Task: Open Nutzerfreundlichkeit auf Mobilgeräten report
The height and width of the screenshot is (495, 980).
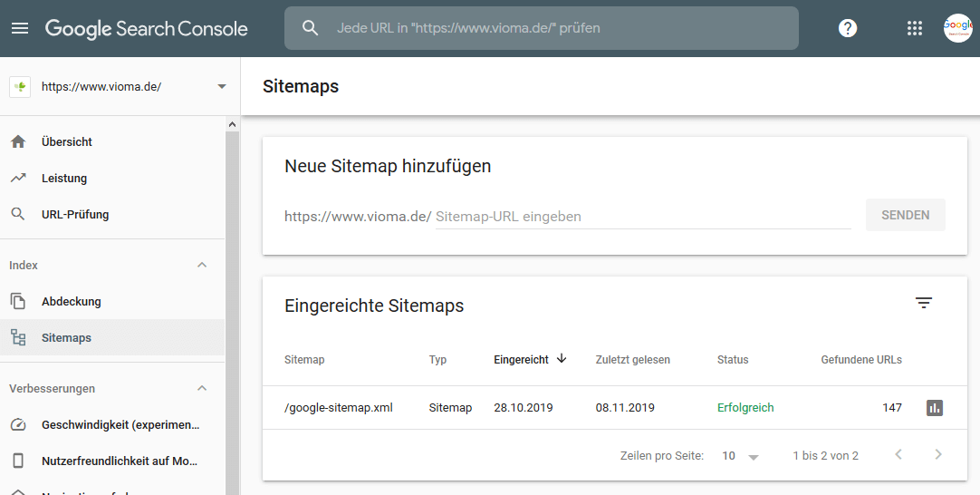Action: point(112,461)
